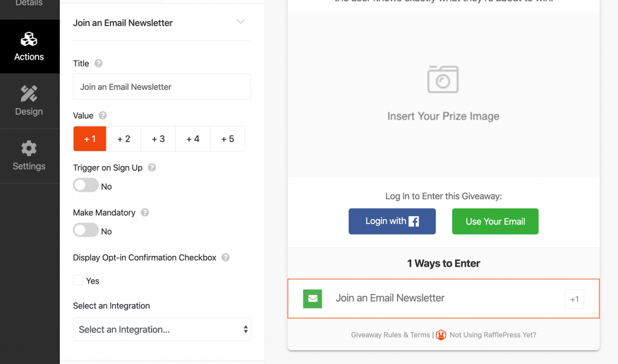
Task: Click help icon next to Make Mandatory
Action: 145,212
